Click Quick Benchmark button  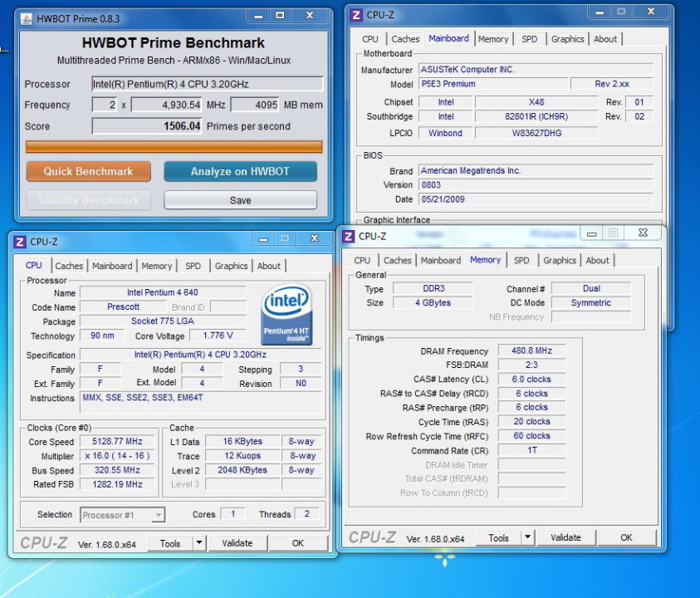[88, 171]
